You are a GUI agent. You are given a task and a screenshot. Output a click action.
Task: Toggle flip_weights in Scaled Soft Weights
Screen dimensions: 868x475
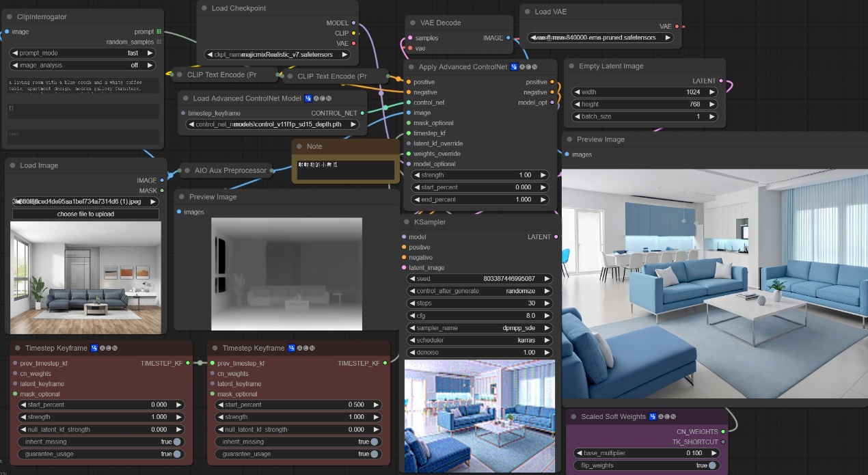click(x=712, y=465)
